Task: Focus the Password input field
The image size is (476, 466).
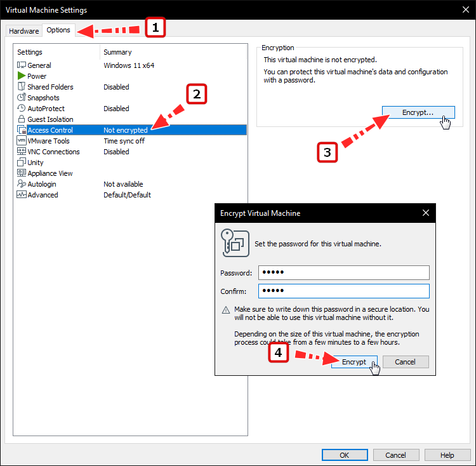Action: (343, 272)
